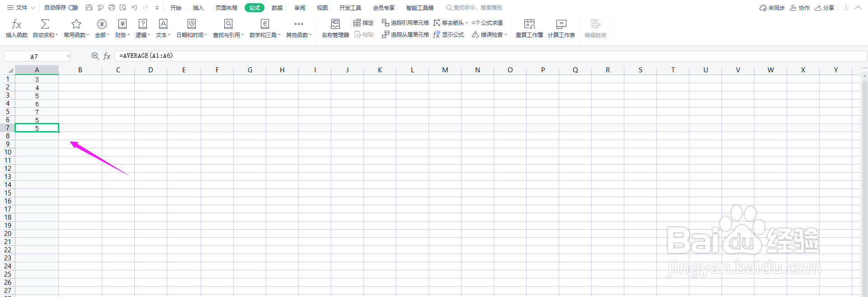This screenshot has width=868, height=297.
Task: Click the Lookup and Reference (查找与引用) icon
Action: point(228,24)
